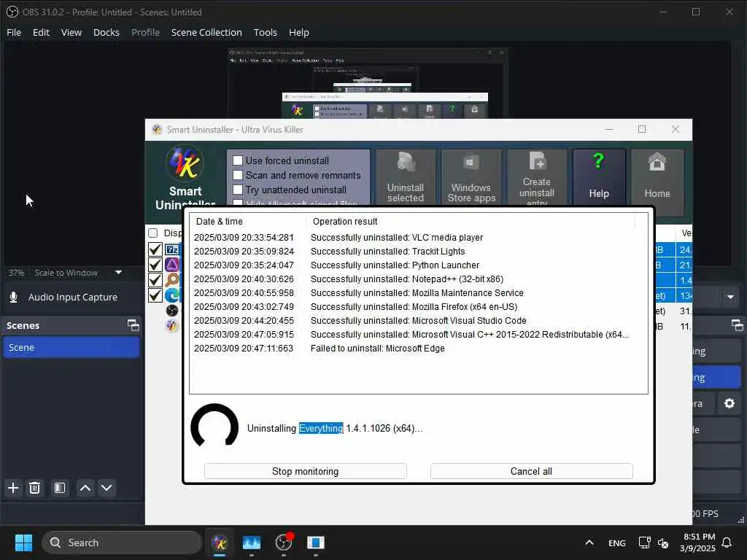This screenshot has height=560, width=747.
Task: Click the network status tray icon
Action: point(645,542)
